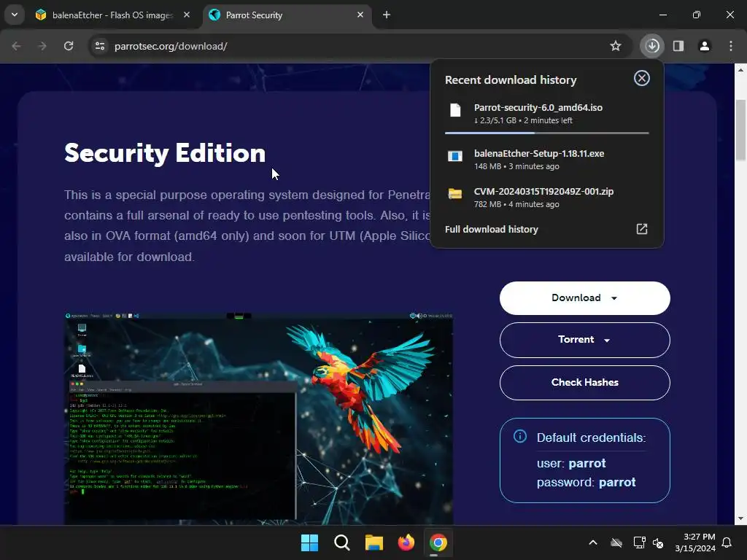
Task: Click the Parrot OS desktop screenshot image
Action: coord(259,418)
